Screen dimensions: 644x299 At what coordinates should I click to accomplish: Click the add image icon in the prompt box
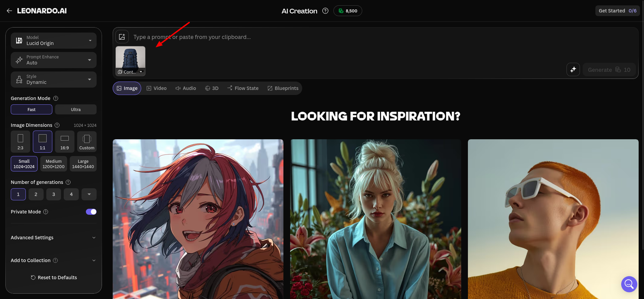coord(122,37)
